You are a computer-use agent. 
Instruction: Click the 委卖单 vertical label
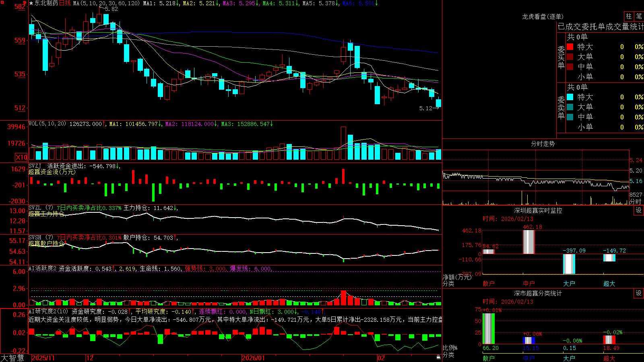tap(561, 107)
